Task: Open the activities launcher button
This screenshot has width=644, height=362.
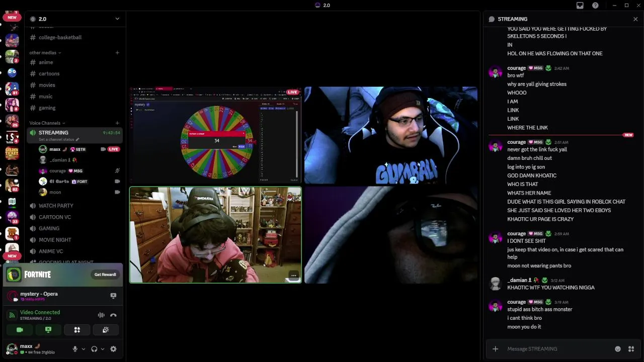Action: pos(77,330)
